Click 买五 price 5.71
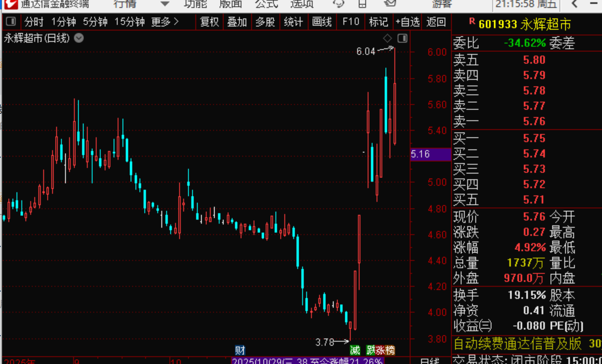Viewport: 602px width, 364px height. point(534,199)
